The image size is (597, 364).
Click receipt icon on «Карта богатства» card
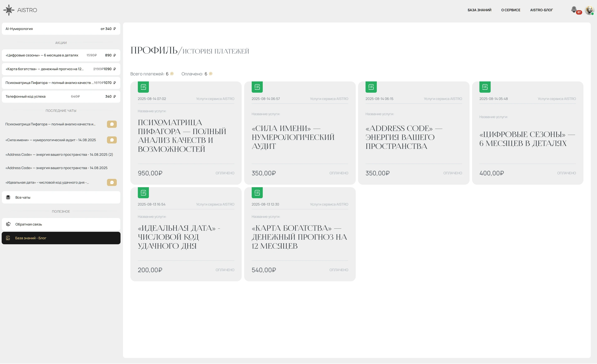pos(257,193)
